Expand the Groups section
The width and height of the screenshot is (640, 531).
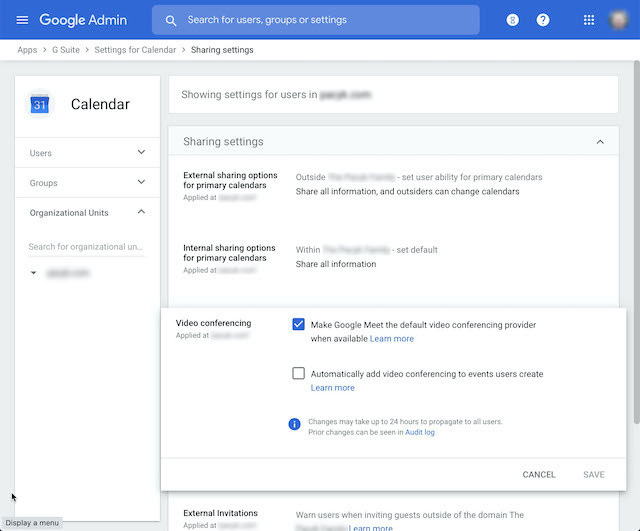(141, 182)
